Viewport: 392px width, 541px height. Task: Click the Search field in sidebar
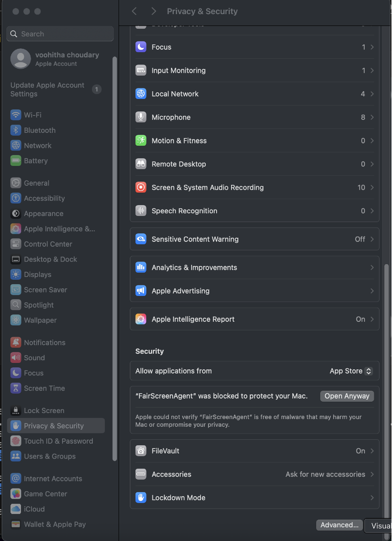coord(60,34)
